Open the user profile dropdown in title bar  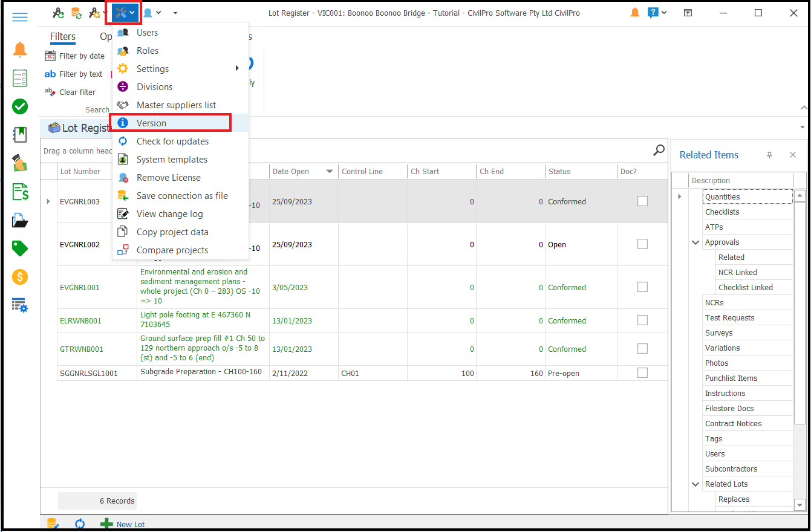tap(152, 13)
